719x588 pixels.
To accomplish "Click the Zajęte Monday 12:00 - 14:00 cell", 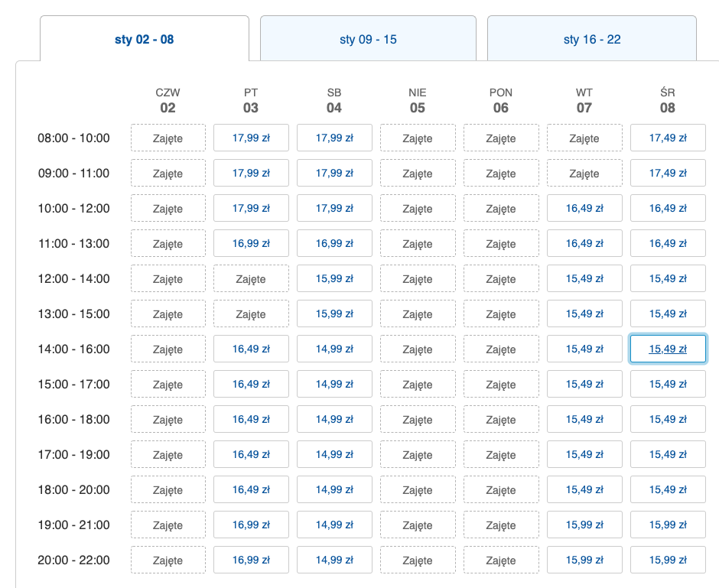I will pos(501,279).
